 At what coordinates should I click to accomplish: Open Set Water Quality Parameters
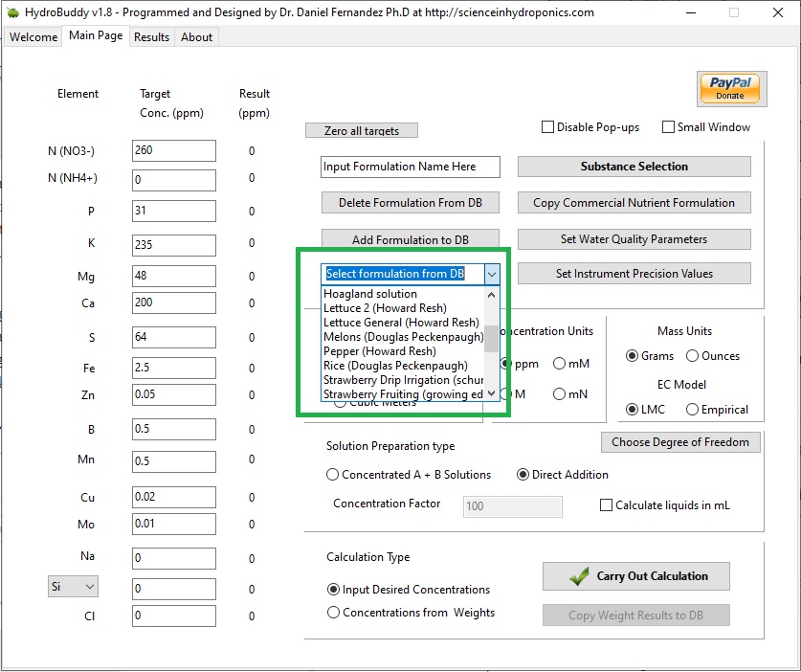634,239
